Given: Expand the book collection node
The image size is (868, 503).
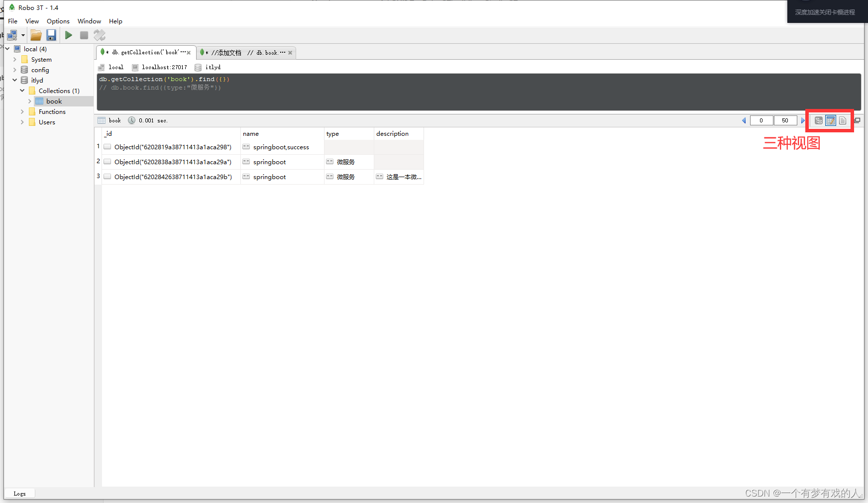Looking at the screenshot, I should tap(30, 101).
